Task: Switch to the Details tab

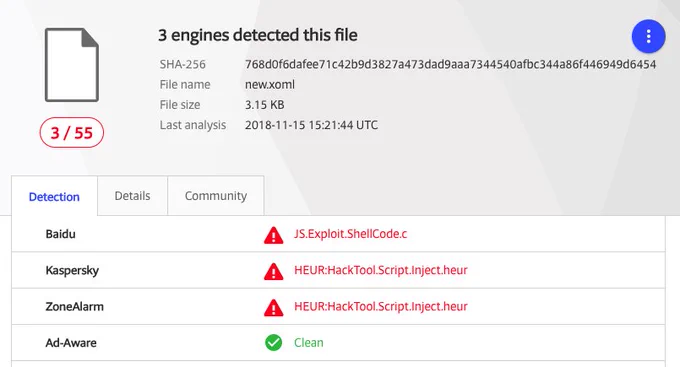Action: tap(132, 196)
